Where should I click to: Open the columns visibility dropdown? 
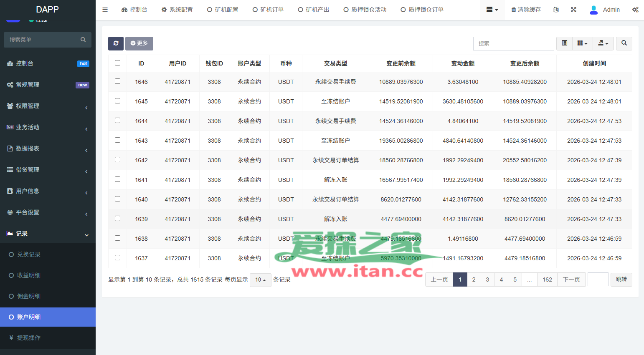click(x=582, y=43)
